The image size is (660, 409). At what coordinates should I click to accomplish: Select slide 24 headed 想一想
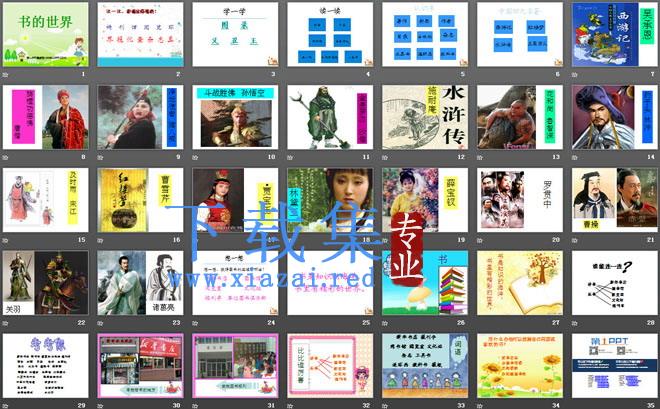point(235,283)
